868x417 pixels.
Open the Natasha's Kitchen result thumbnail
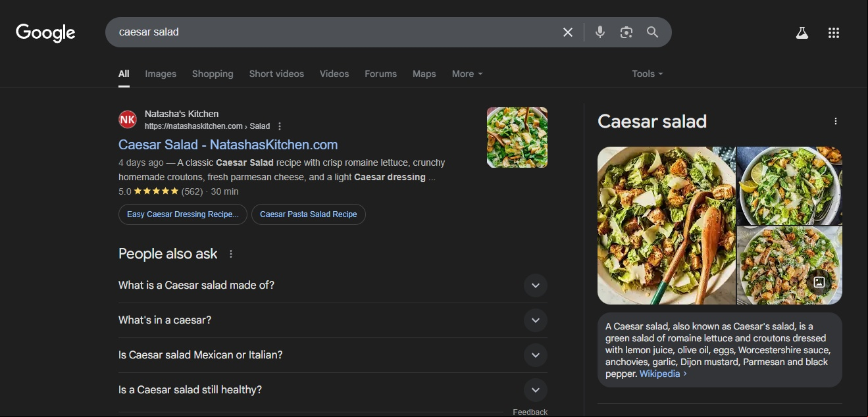click(x=517, y=137)
